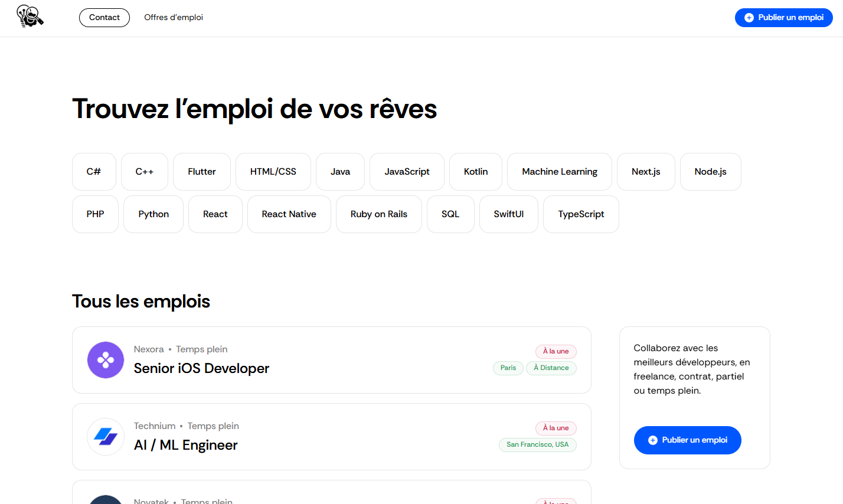Click the À la une badge on Nexora job
The width and height of the screenshot is (843, 504).
[x=556, y=351]
